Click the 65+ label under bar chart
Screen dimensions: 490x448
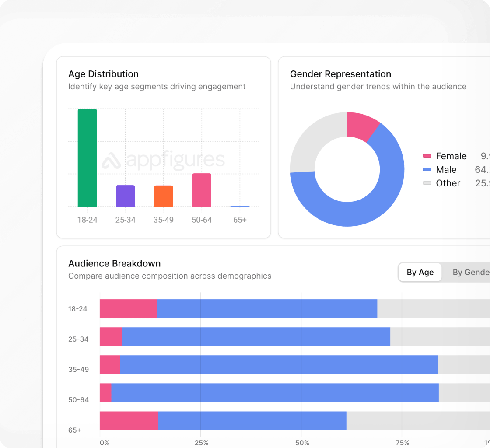click(240, 220)
